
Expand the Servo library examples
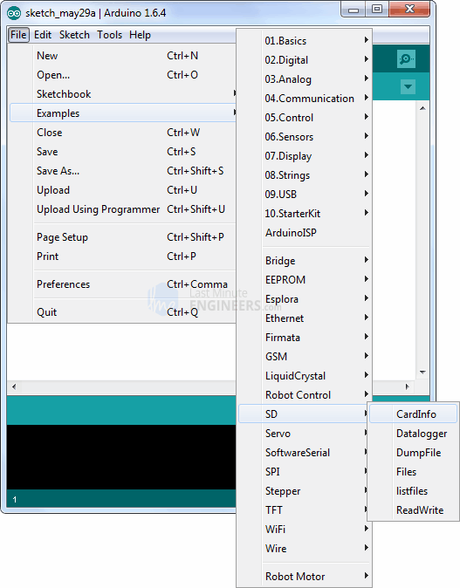point(304,433)
